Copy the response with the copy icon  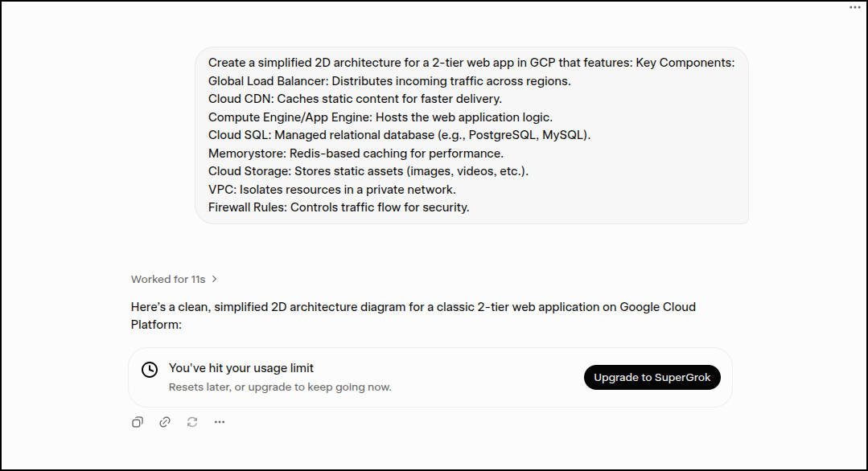[x=138, y=422]
